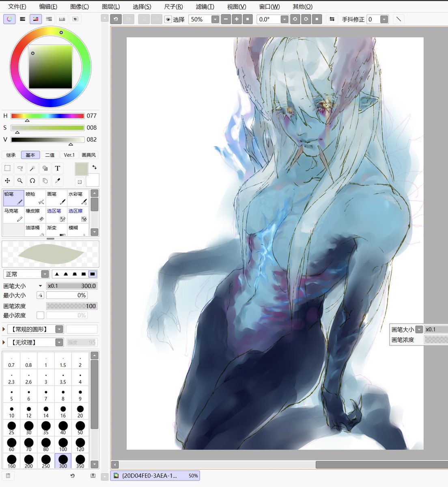Toggle the scratchpad panel
448x487 pixels.
(75, 19)
